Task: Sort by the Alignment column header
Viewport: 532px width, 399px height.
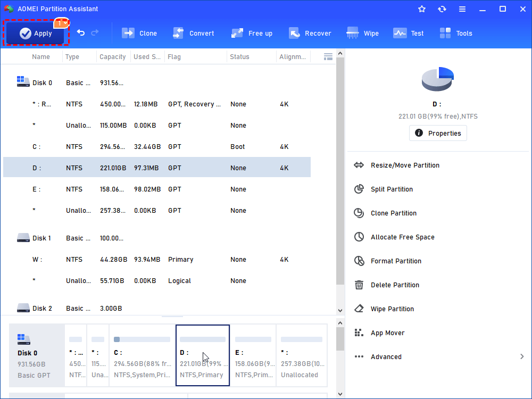Action: pyautogui.click(x=293, y=57)
